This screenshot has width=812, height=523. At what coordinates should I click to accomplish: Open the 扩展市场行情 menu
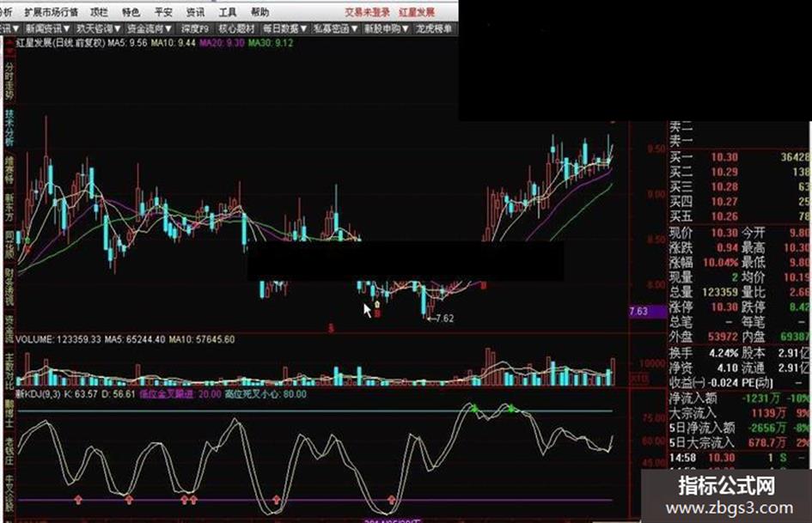pyautogui.click(x=51, y=11)
